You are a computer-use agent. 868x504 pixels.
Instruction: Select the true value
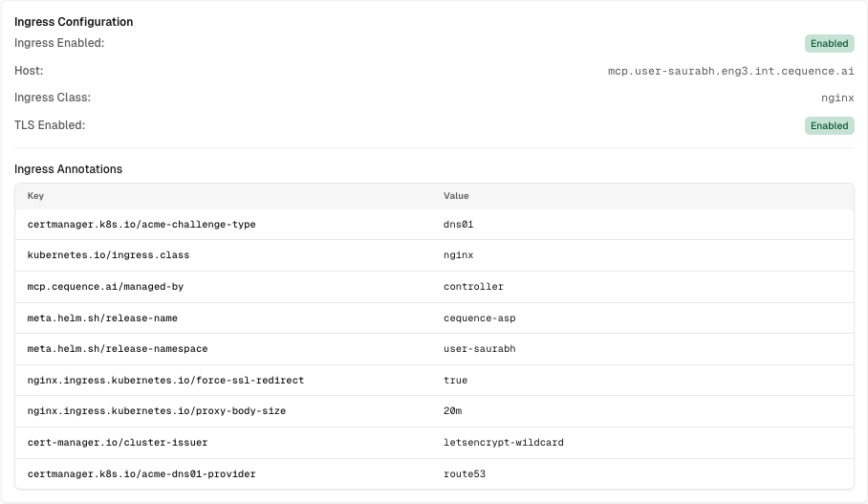[x=456, y=381]
